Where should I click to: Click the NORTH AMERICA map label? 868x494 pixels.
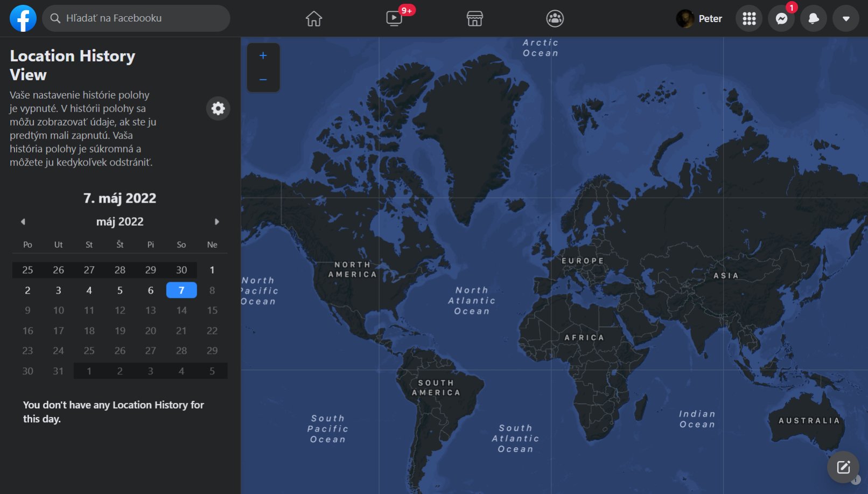click(x=353, y=269)
